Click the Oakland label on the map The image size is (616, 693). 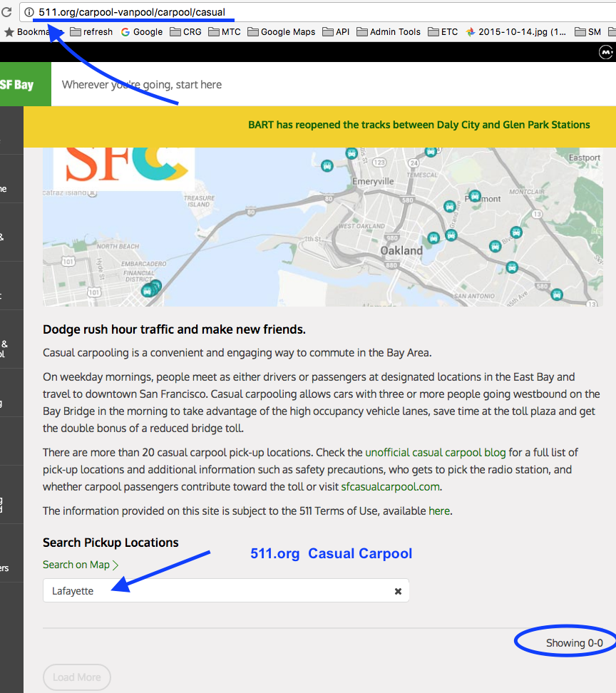tap(401, 250)
